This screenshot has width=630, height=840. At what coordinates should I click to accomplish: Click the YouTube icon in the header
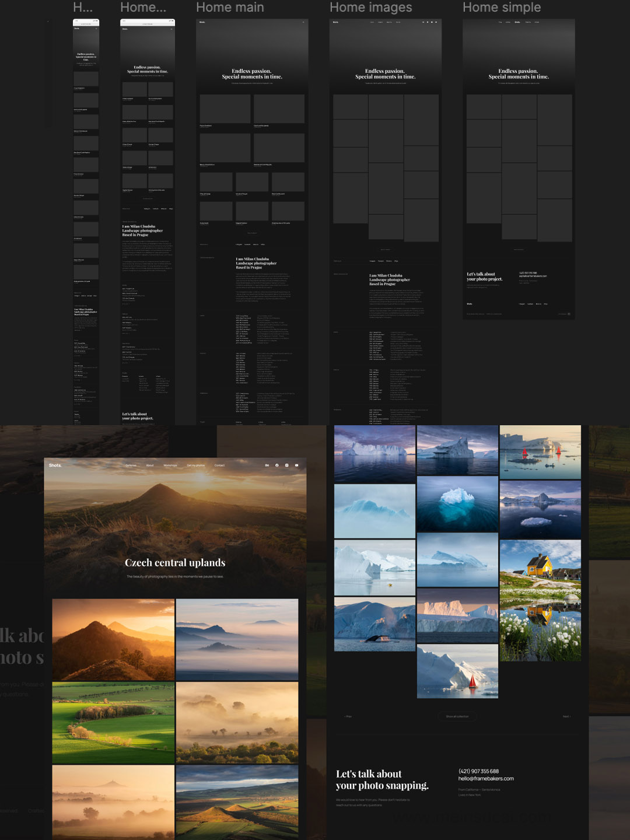[297, 466]
